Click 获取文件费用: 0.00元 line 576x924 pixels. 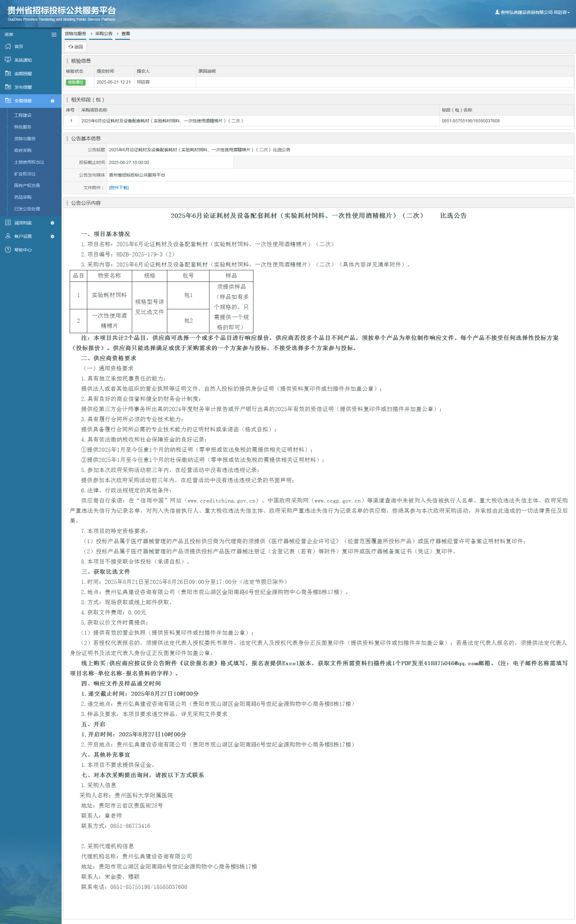[114, 612]
